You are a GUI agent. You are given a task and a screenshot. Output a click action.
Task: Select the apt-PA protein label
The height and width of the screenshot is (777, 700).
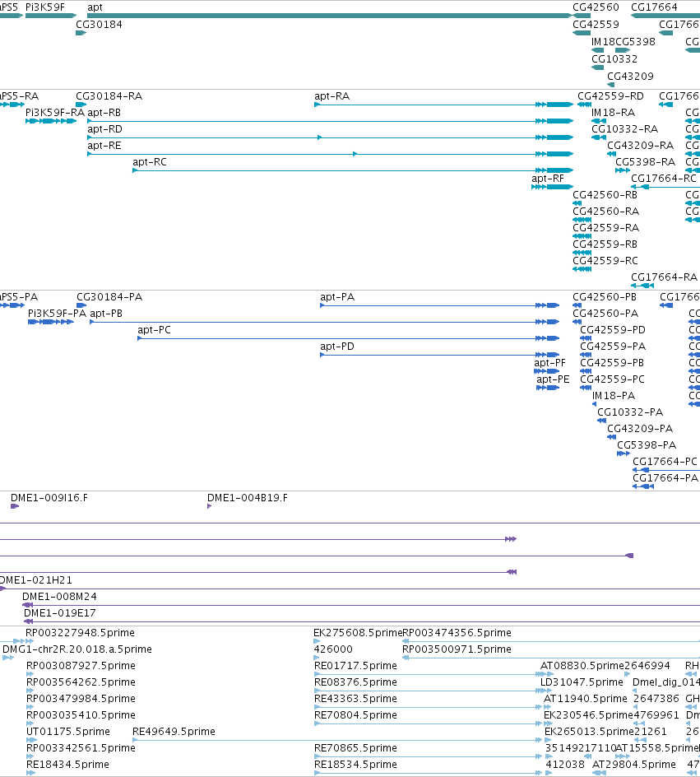[x=337, y=297]
